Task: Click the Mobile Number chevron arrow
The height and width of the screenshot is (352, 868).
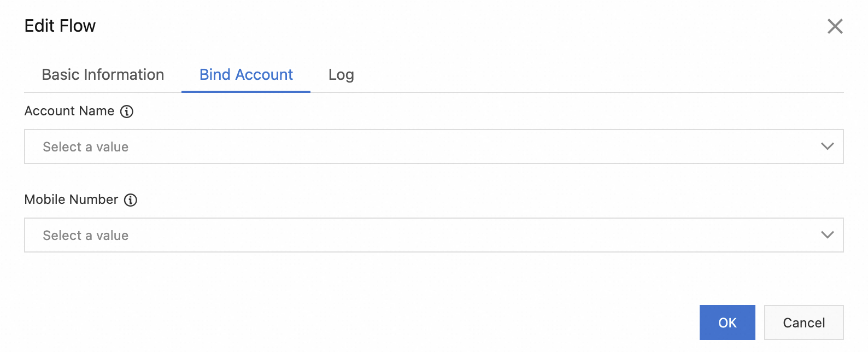Action: [x=827, y=235]
